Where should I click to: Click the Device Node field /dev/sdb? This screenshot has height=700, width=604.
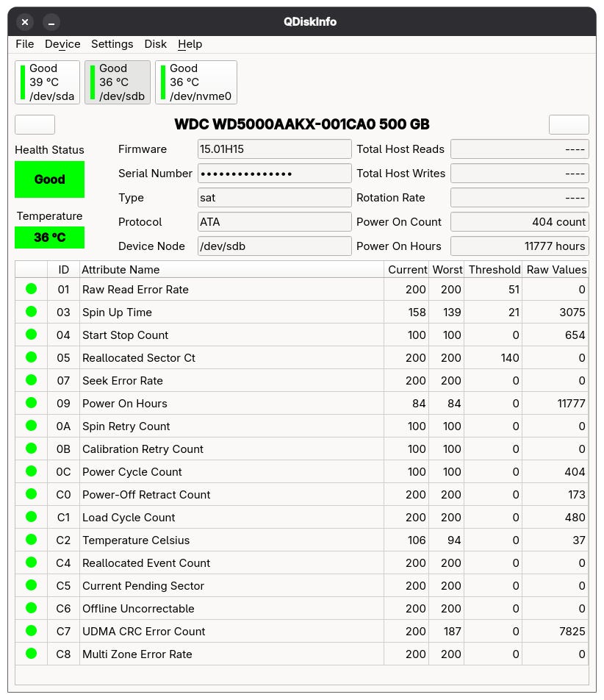(274, 246)
